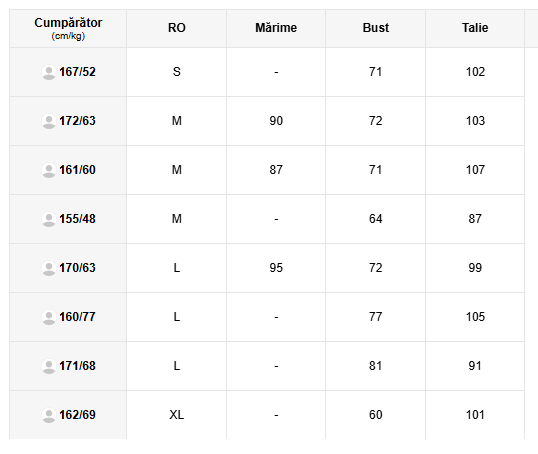The height and width of the screenshot is (454, 538).
Task: Click the avatar icon beside 167/52
Action: click(49, 72)
